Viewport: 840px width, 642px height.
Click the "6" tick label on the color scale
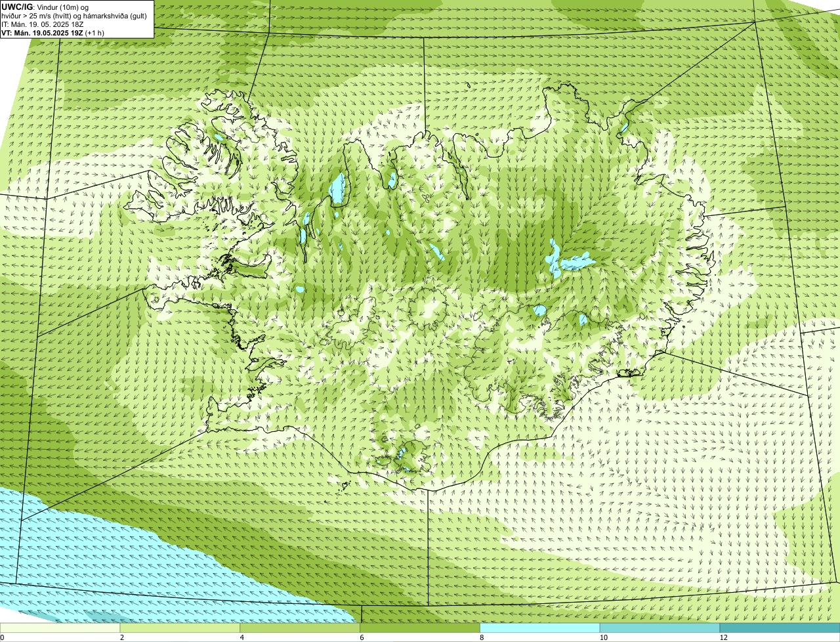[x=362, y=637]
